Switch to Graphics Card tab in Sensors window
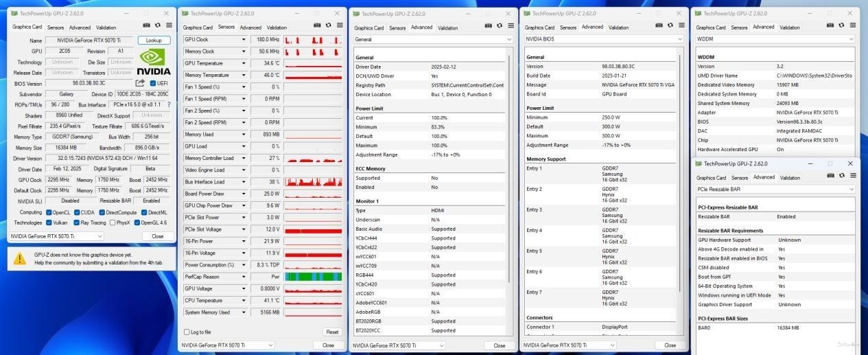Screen dimensions: 868x355 pos(198,27)
